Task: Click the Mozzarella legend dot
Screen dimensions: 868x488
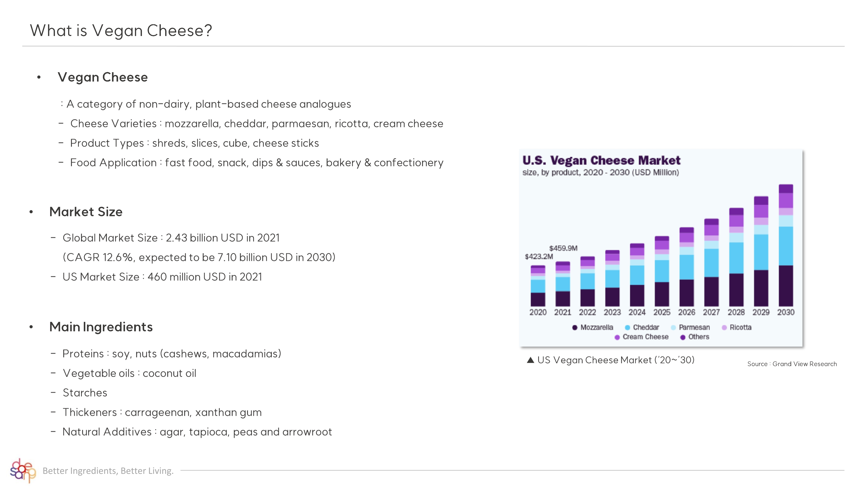Action: (575, 327)
